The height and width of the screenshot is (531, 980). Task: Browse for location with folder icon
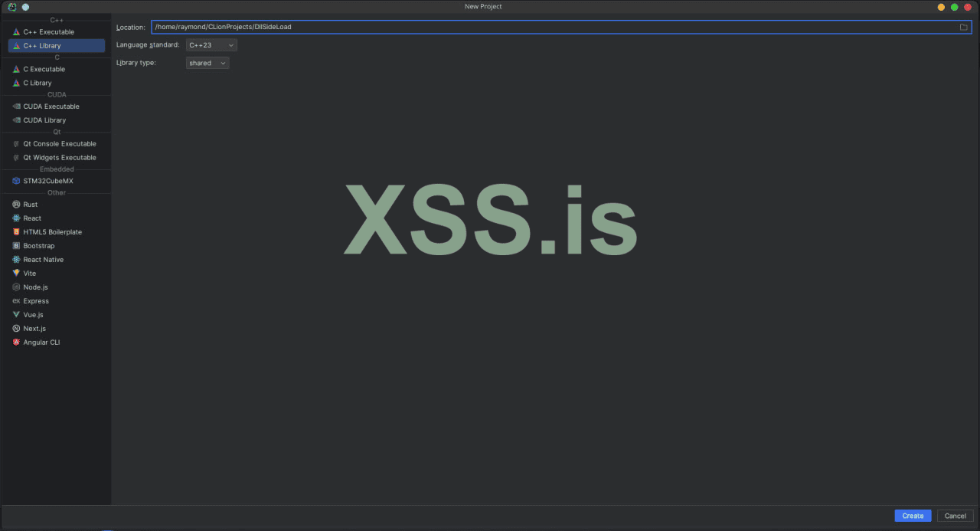coord(964,27)
